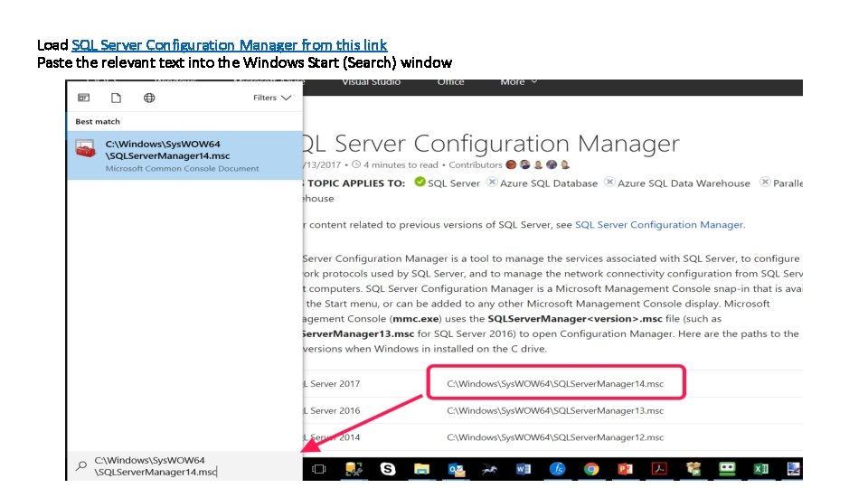Open the SQL Server Configuration Manager document link

click(229, 45)
